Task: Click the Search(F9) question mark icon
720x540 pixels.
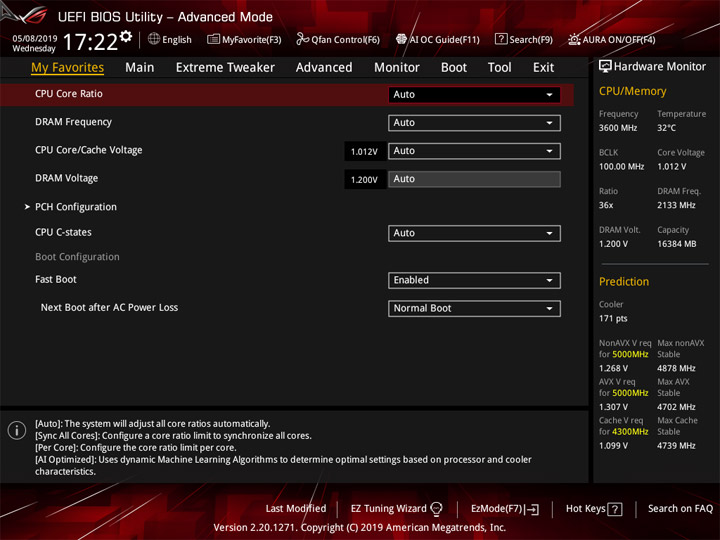Action: tap(501, 39)
